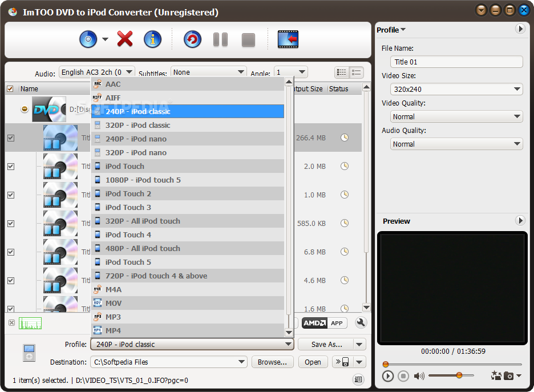534x392 pixels.
Task: Toggle AMD APP acceleration button
Action: 324,323
